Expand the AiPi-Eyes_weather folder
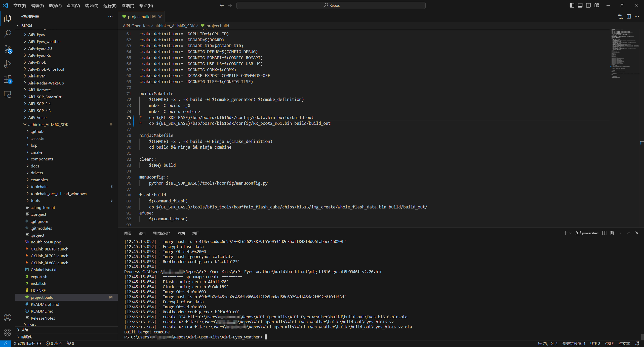The image size is (644, 347). (x=67, y=41)
